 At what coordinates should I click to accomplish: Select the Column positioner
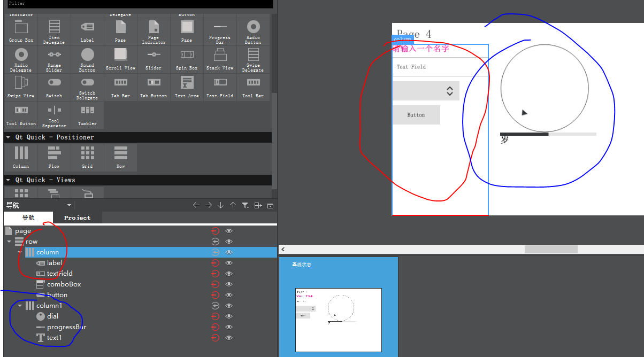(21, 157)
